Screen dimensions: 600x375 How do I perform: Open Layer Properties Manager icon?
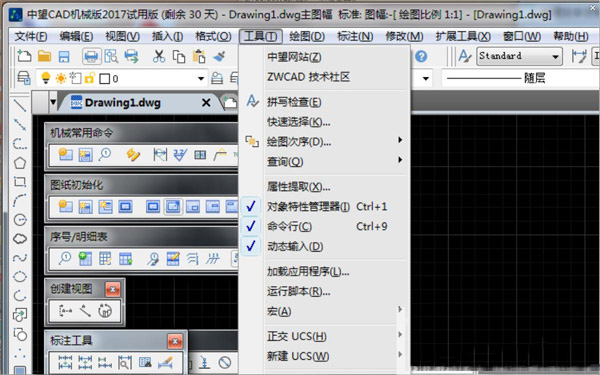pyautogui.click(x=24, y=78)
